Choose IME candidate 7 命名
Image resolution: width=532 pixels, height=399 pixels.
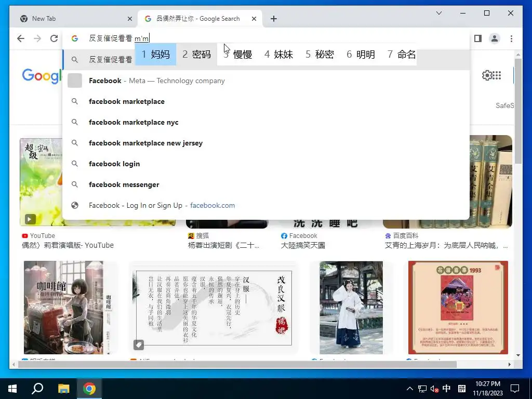pyautogui.click(x=402, y=54)
